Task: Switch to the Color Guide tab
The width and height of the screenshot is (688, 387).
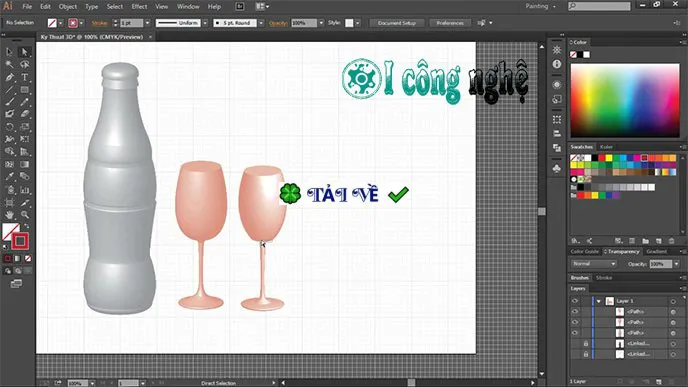Action: 584,251
